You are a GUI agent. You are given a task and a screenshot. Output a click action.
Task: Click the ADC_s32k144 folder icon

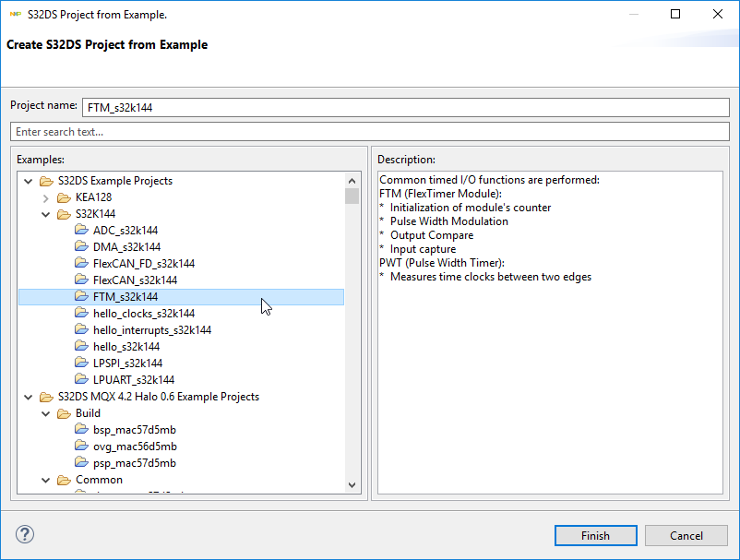pos(82,231)
